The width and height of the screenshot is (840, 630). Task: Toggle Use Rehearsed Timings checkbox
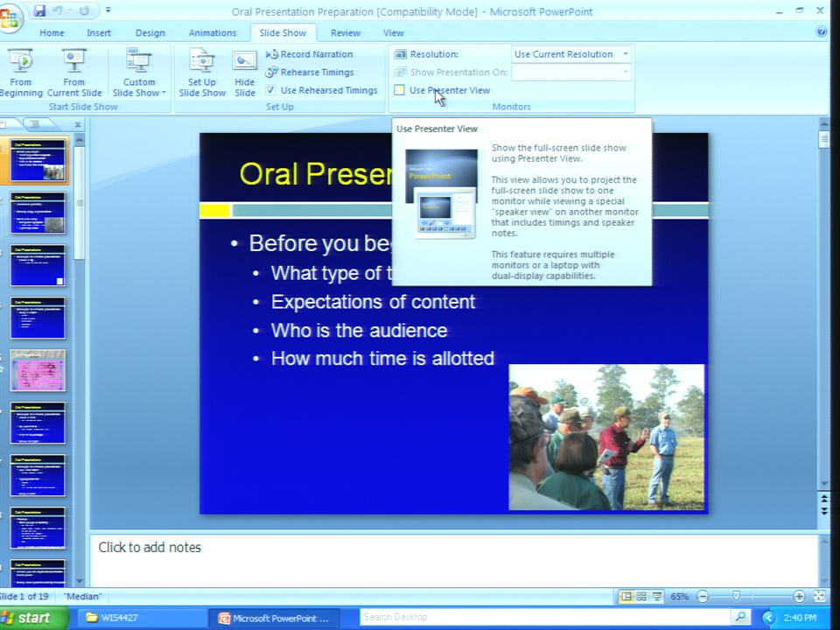point(271,90)
